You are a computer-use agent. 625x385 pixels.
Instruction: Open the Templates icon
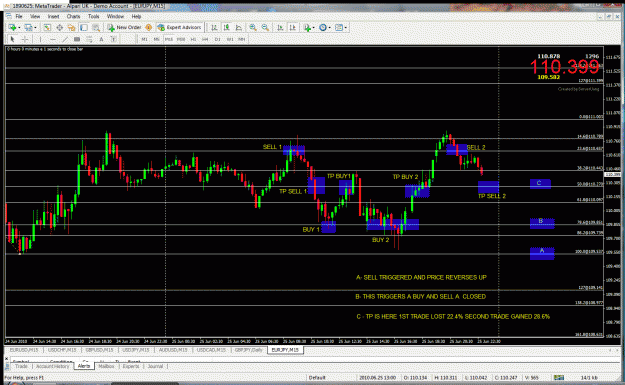pyautogui.click(x=339, y=28)
